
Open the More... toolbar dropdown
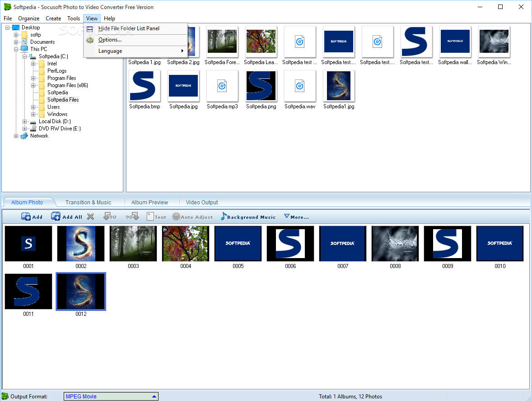(x=296, y=217)
